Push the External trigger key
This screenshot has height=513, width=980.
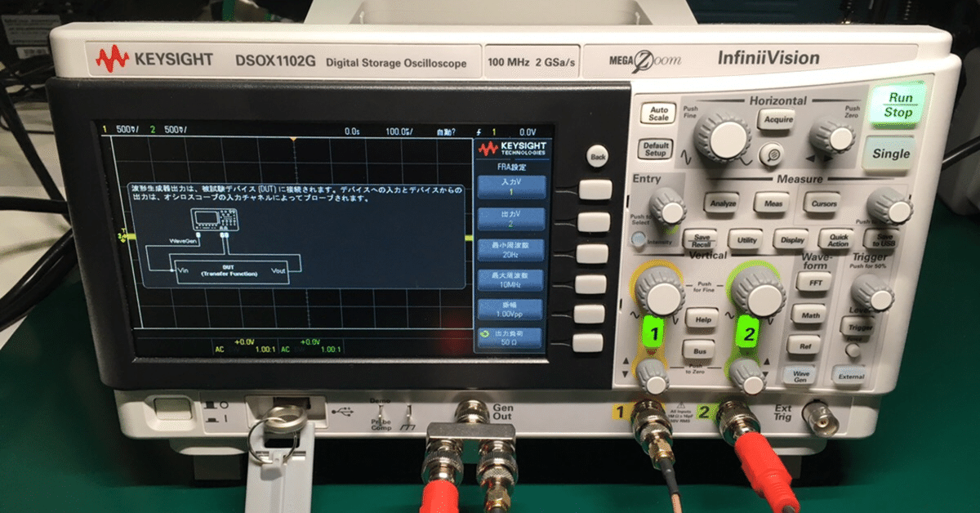click(x=849, y=375)
